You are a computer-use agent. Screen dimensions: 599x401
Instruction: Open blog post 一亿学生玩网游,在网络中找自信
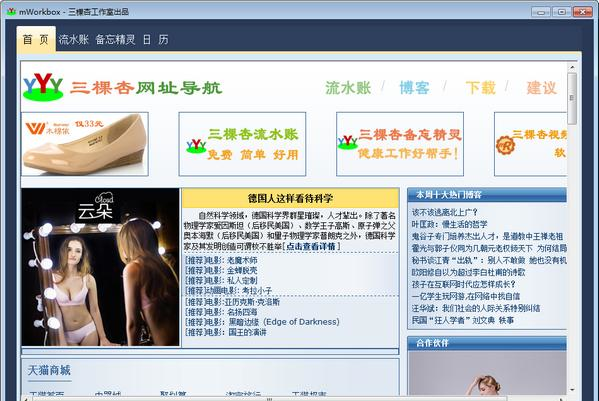tap(466, 296)
